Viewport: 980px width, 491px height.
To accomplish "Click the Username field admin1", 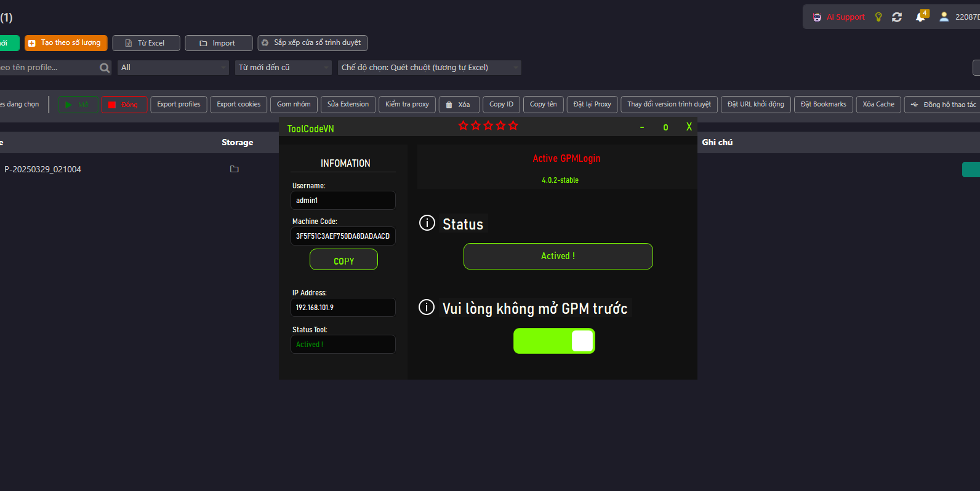I will pyautogui.click(x=343, y=201).
